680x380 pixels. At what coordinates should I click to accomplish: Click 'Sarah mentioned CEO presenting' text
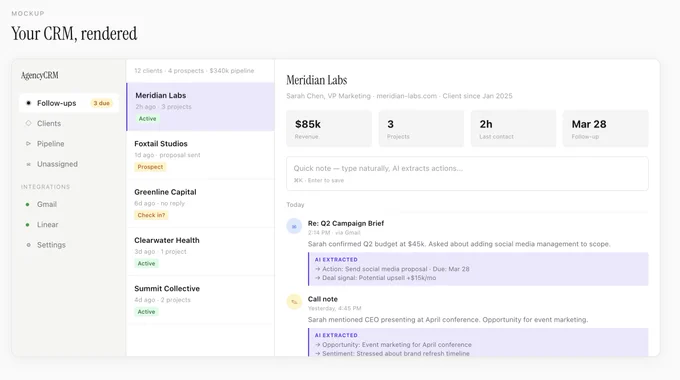tap(448, 320)
